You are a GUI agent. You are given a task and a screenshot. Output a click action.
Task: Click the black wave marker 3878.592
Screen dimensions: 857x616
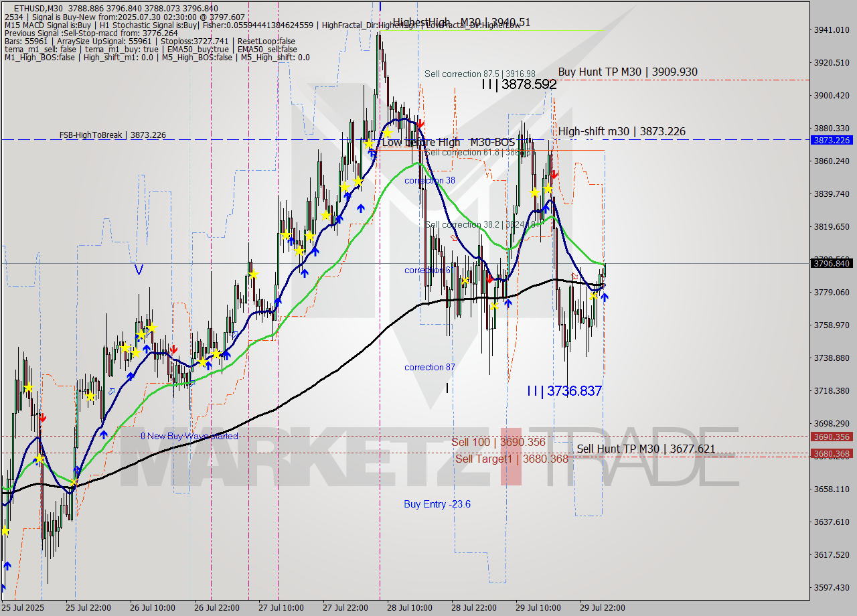(x=519, y=85)
